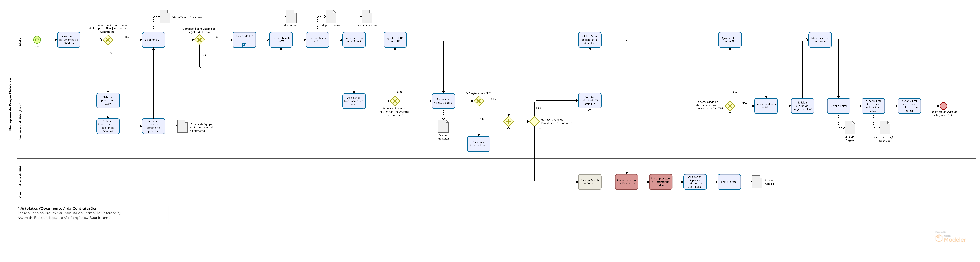Screen dimensions: 980x262
Task: Expand the Gestão da IRP subprocess marker
Action: click(x=244, y=45)
